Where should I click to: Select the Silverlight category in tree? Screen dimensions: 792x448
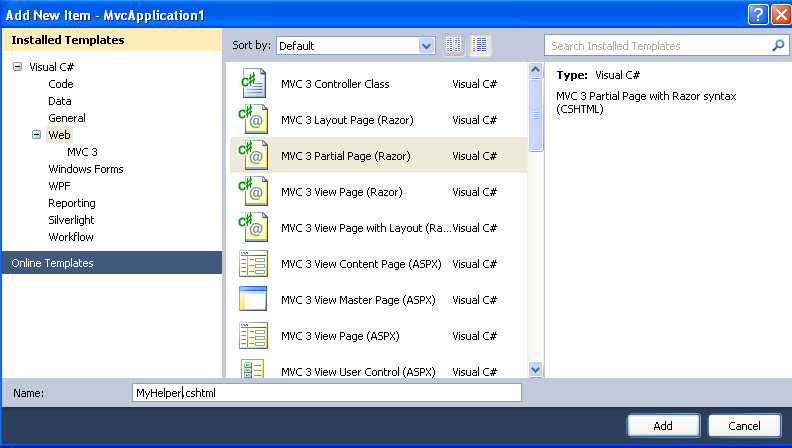click(73, 220)
